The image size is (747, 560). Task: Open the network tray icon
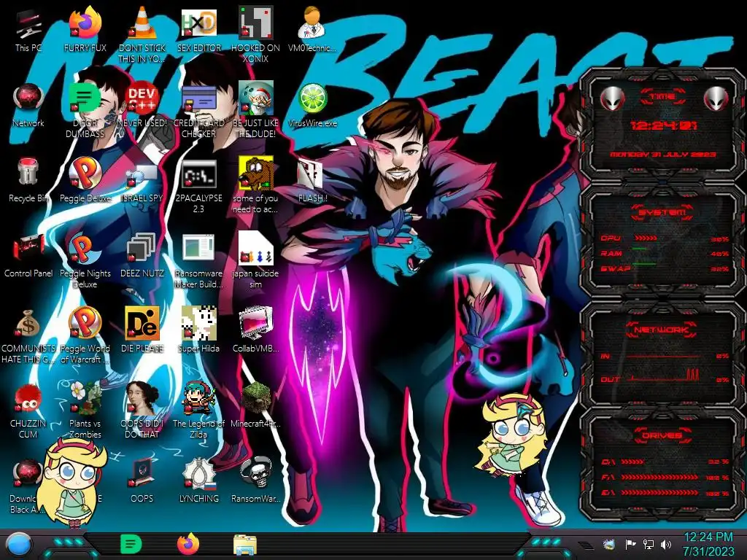coord(649,544)
